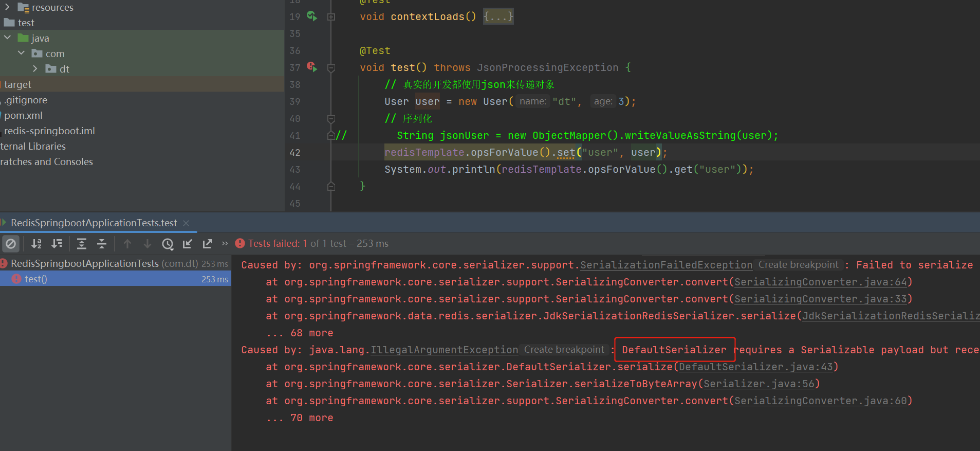
Task: Open SerializingConverter.java:33 stack link
Action: [x=821, y=299]
